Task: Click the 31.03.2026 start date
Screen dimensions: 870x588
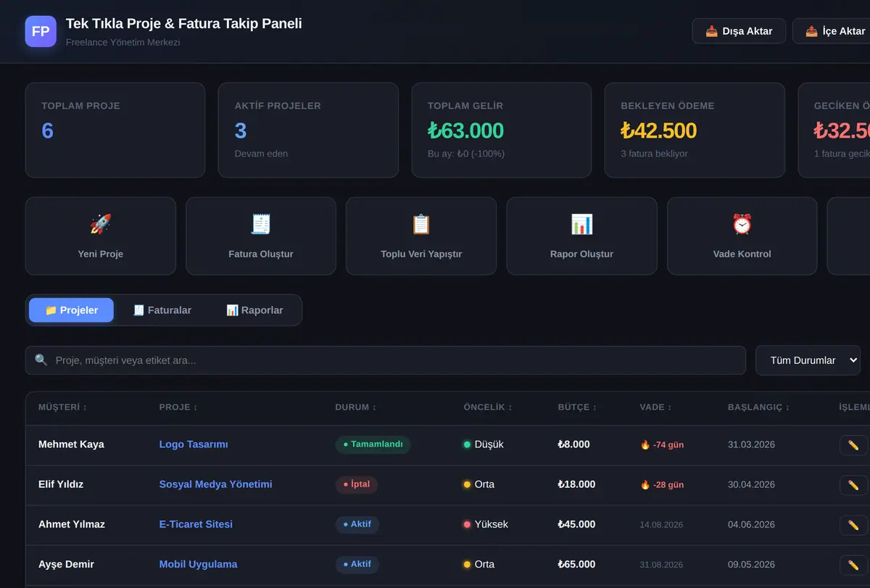Action: [751, 444]
